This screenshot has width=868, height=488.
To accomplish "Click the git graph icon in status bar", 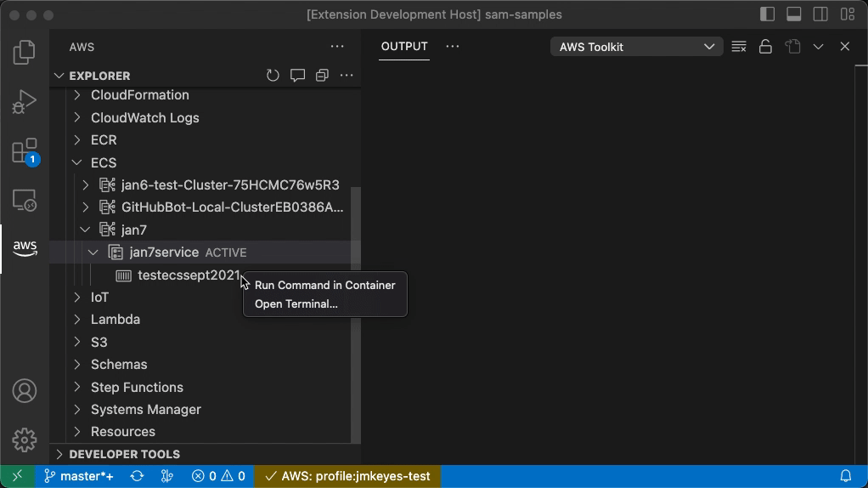I will [x=166, y=476].
